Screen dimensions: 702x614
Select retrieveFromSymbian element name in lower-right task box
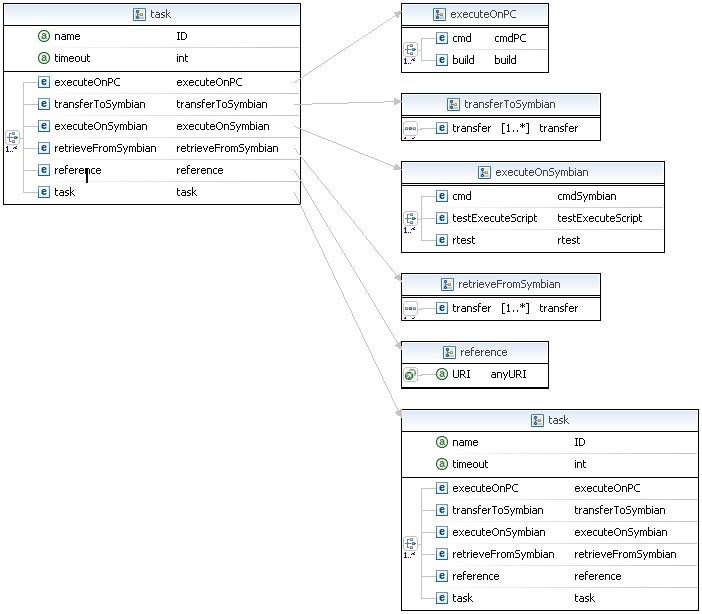coord(503,554)
